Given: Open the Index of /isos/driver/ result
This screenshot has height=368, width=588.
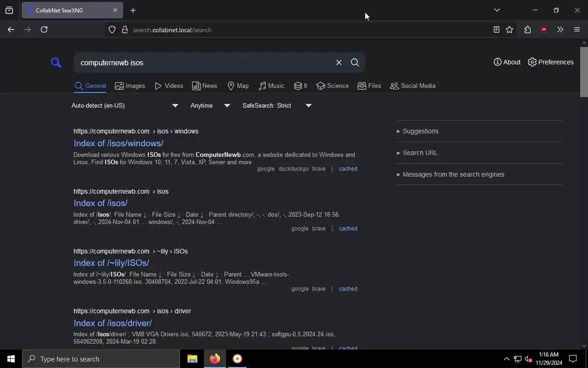Looking at the screenshot, I should (113, 323).
